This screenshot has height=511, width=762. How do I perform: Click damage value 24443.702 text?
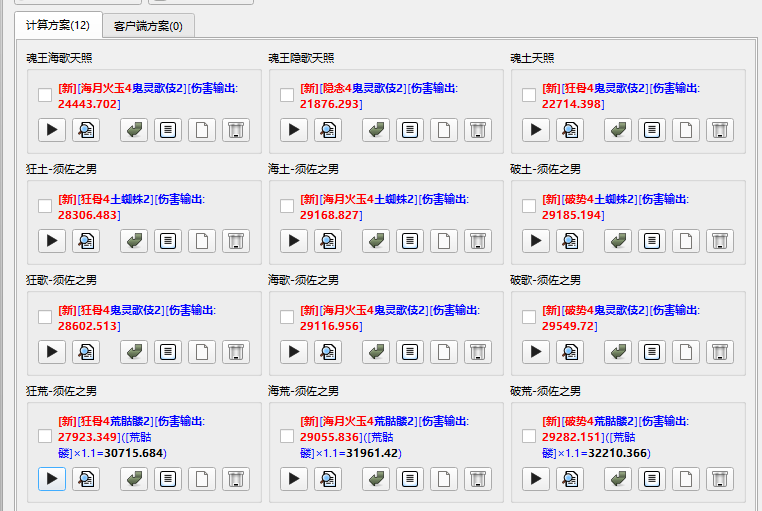88,104
